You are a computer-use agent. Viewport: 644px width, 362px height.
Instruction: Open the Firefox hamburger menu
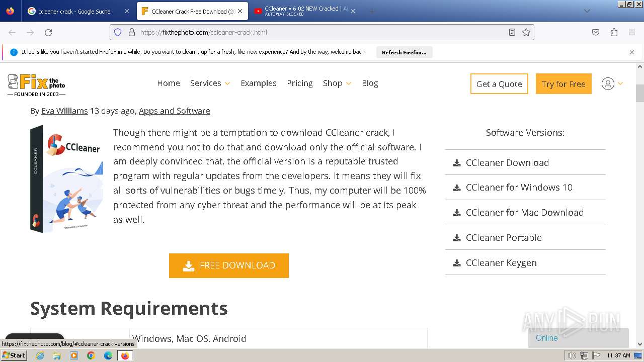[632, 32]
